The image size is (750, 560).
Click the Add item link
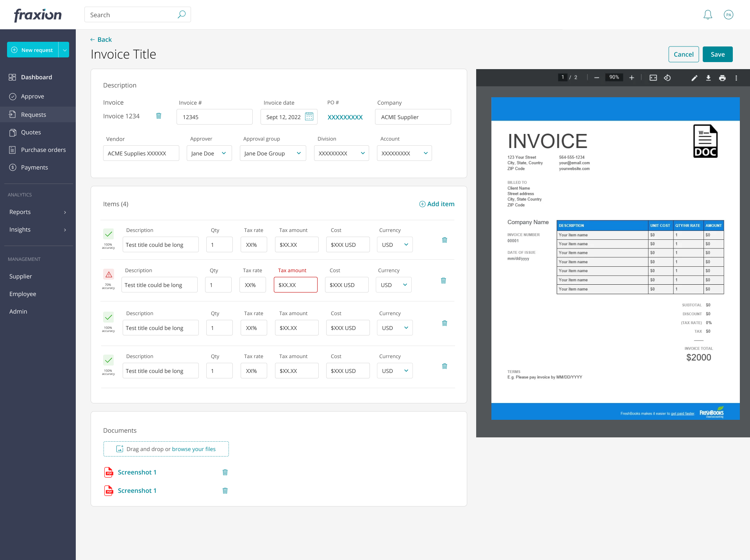pos(437,204)
